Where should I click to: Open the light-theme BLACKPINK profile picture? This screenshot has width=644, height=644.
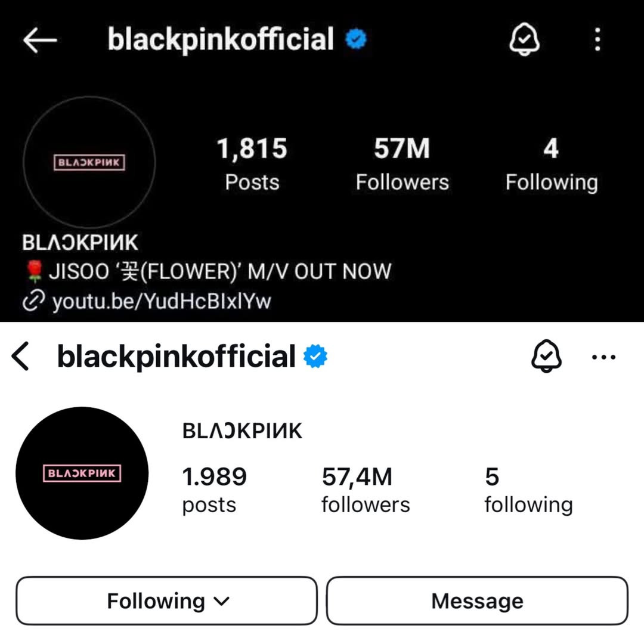click(82, 473)
